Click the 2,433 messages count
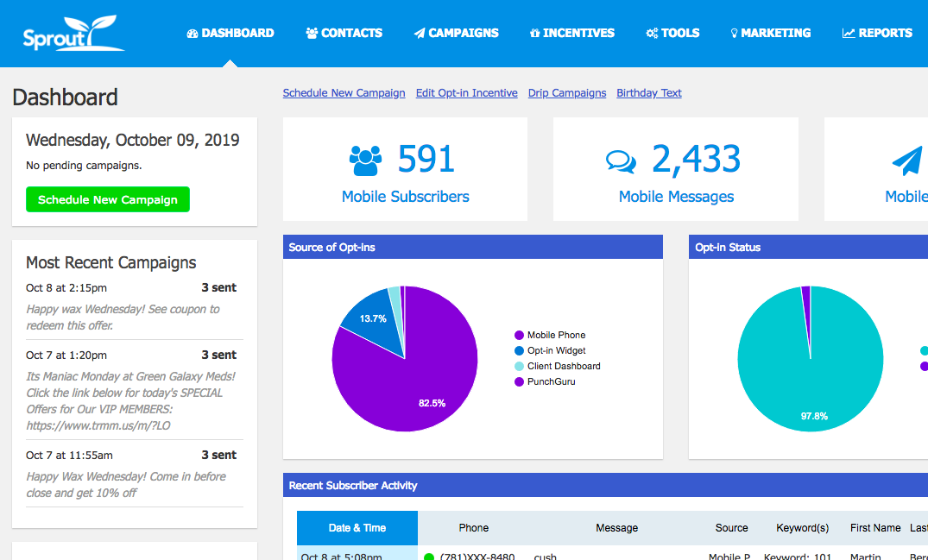 click(x=696, y=159)
